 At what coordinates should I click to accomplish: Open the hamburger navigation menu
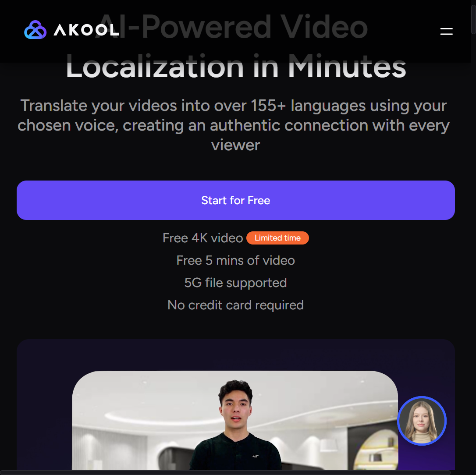click(446, 31)
